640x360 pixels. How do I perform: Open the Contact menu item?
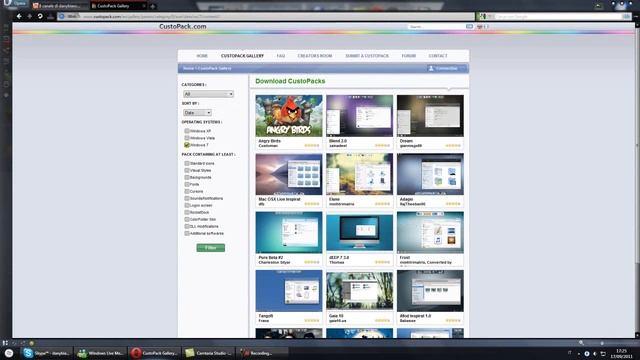[438, 56]
